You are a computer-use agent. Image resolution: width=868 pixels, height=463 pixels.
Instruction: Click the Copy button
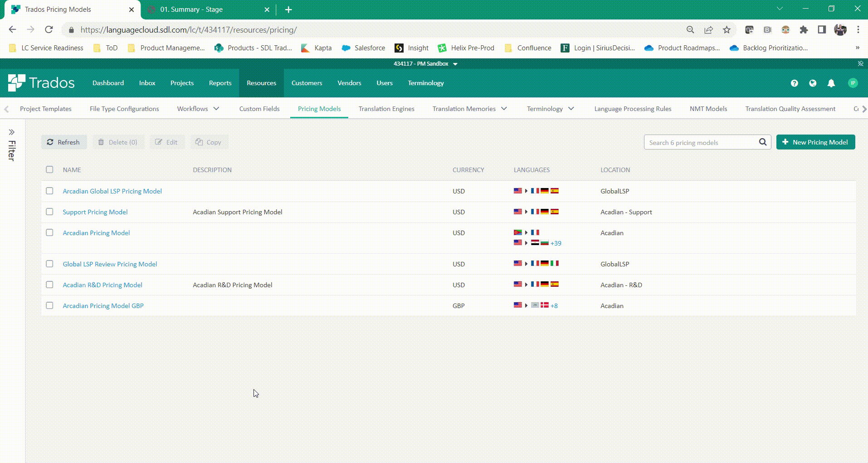coord(209,142)
